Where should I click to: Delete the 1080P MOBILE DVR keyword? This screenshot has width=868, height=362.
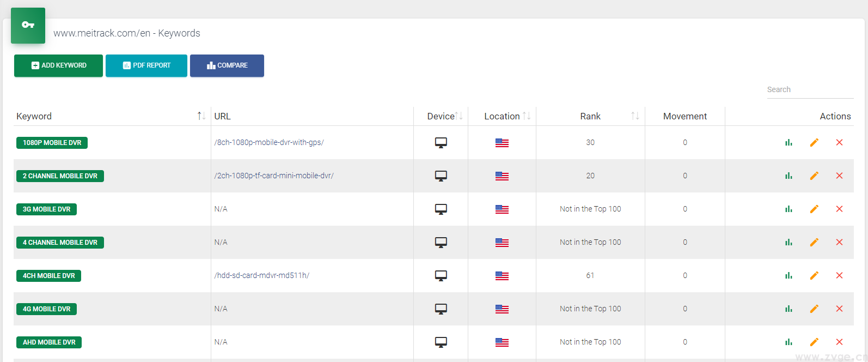click(839, 143)
